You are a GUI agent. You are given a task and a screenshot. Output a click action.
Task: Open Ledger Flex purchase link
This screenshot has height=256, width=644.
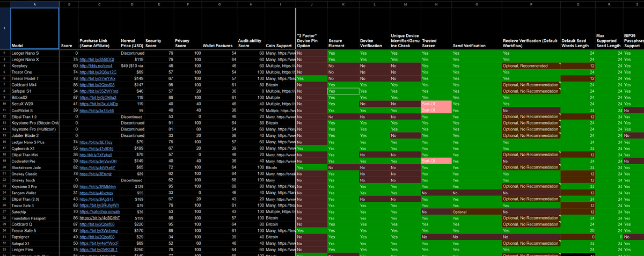[98, 250]
